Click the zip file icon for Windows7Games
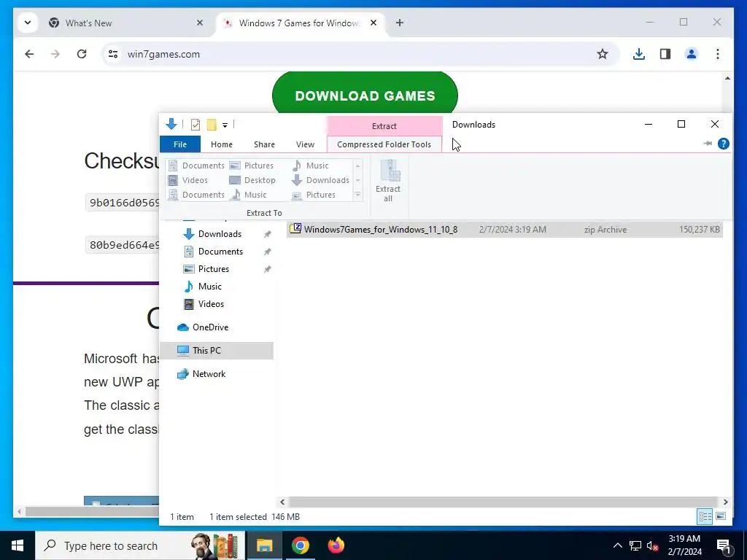 [295, 228]
